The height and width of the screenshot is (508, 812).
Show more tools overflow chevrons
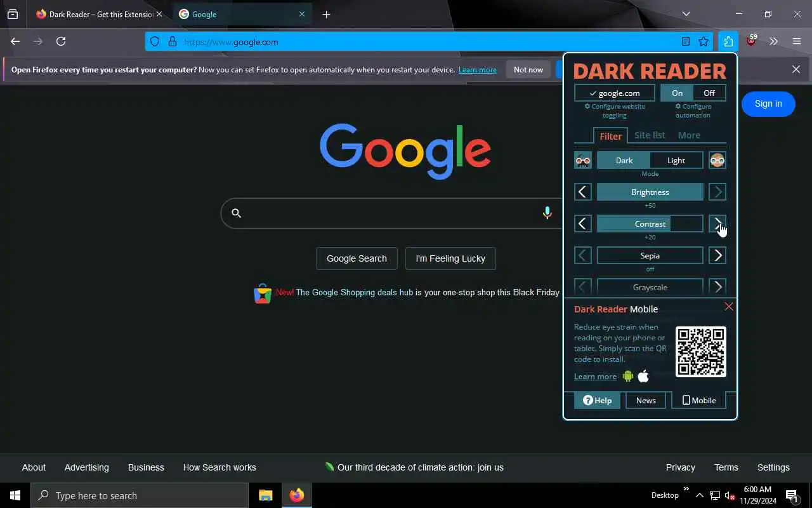773,41
